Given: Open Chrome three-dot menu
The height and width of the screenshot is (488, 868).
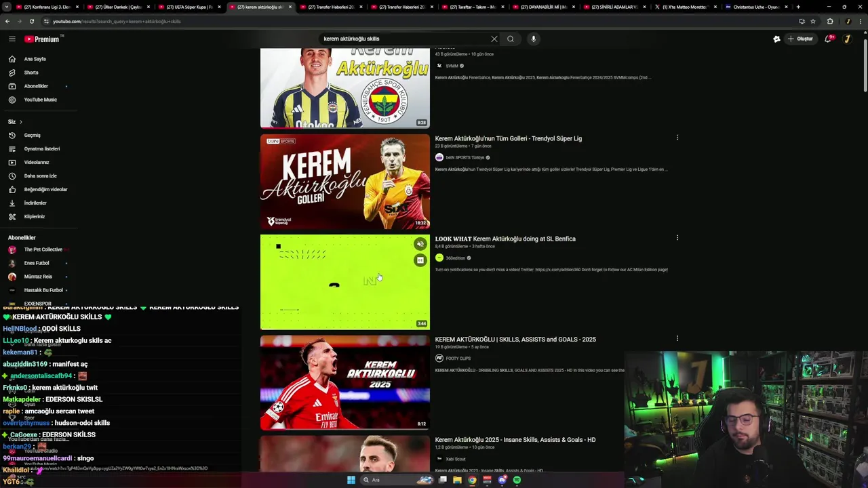Looking at the screenshot, I should (860, 21).
